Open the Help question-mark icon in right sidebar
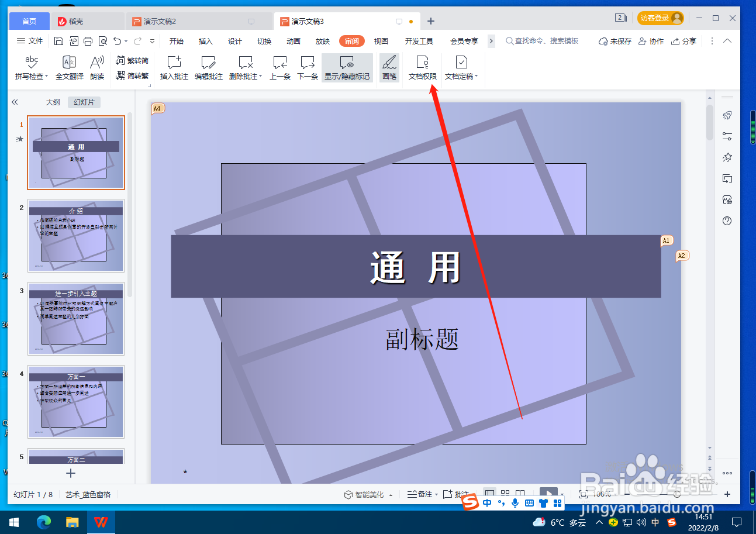 click(x=727, y=221)
